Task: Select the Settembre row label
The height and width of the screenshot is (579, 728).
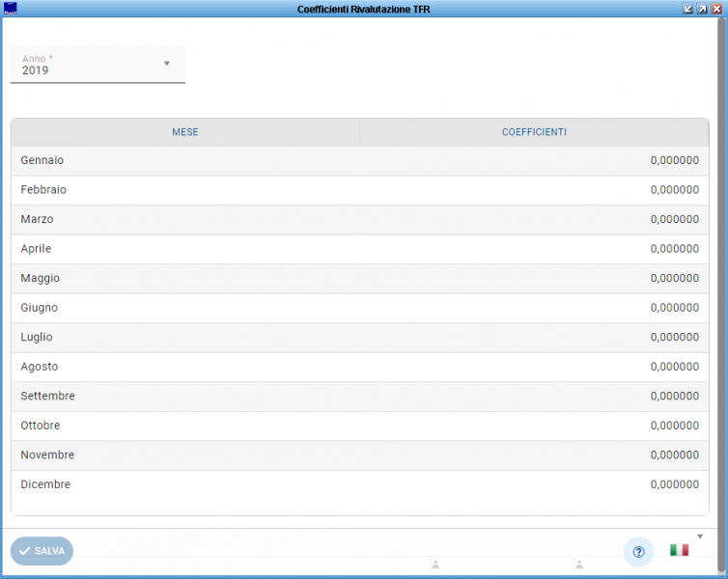Action: point(48,396)
